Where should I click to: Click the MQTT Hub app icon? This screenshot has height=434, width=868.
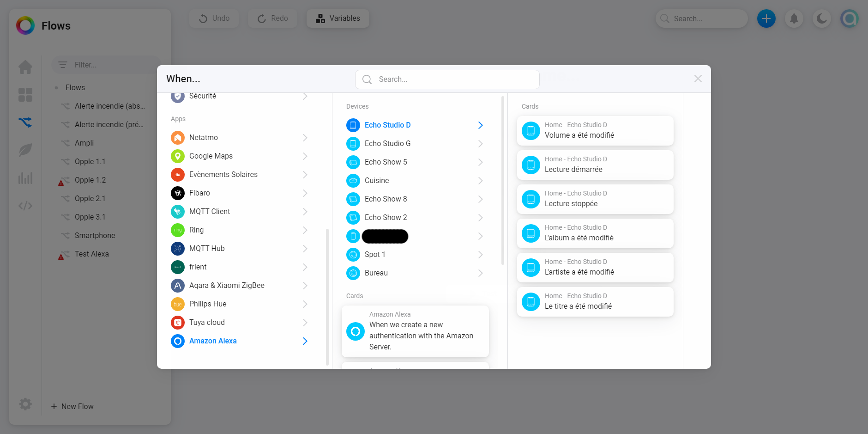click(x=178, y=249)
